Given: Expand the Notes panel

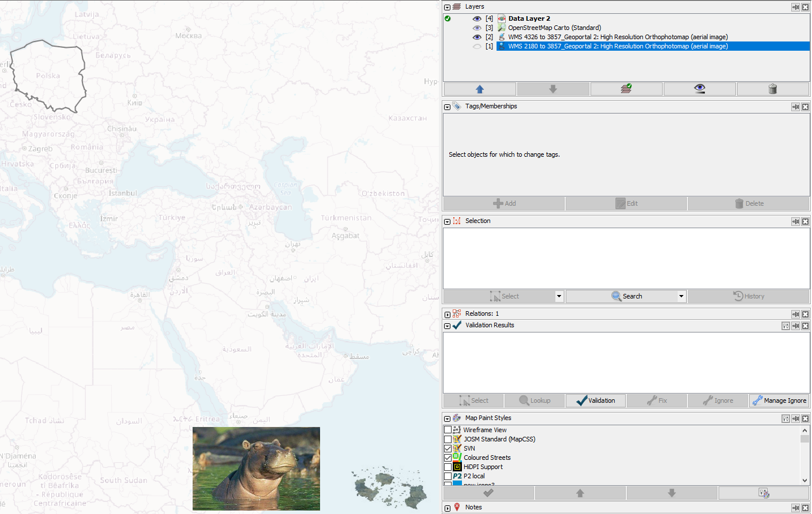Looking at the screenshot, I should (x=448, y=508).
